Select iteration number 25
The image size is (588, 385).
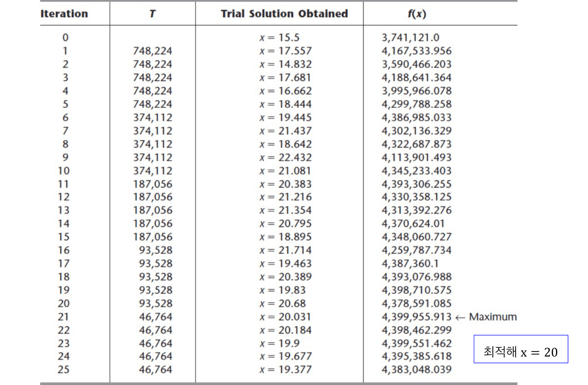(x=64, y=370)
